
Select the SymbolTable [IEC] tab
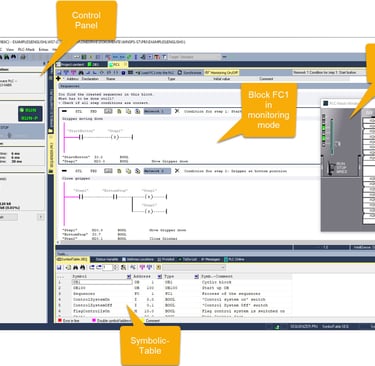pyautogui.click(x=72, y=259)
